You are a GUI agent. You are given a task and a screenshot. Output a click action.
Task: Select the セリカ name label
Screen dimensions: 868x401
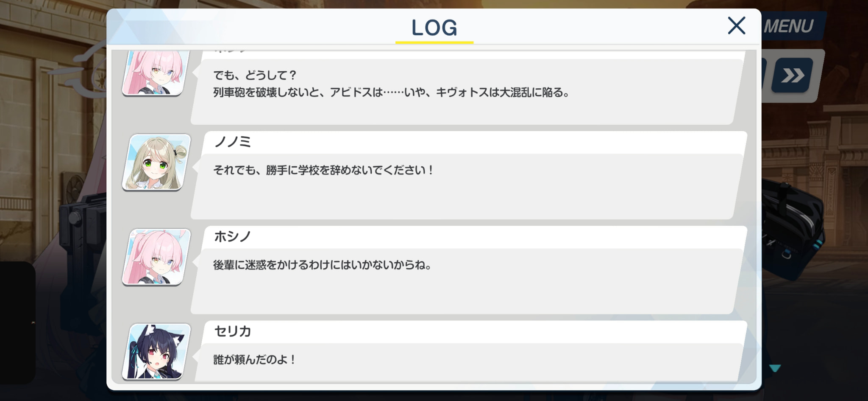click(233, 331)
